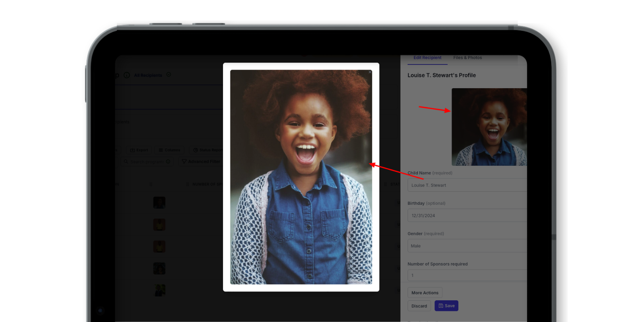Save the recipient profile

(446, 306)
